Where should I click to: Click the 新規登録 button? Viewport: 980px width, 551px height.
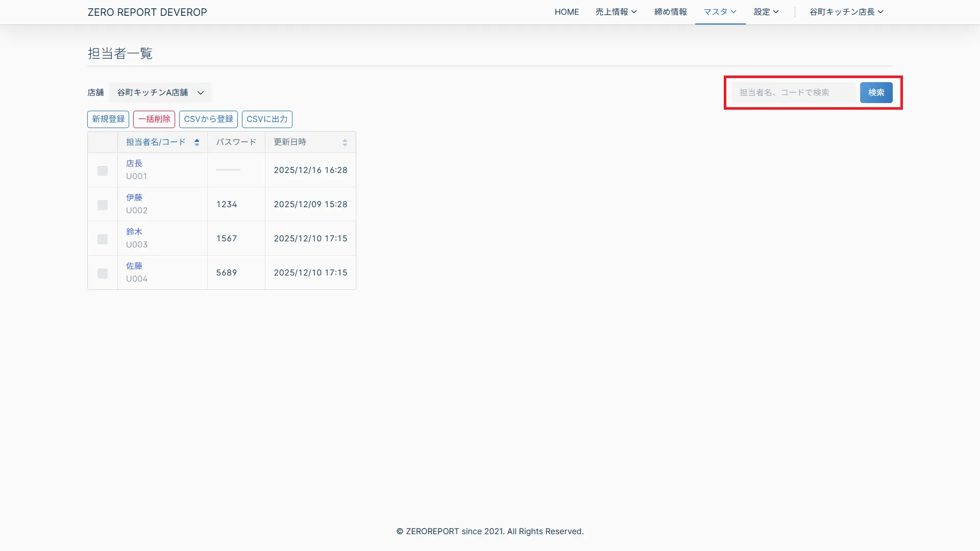[108, 119]
